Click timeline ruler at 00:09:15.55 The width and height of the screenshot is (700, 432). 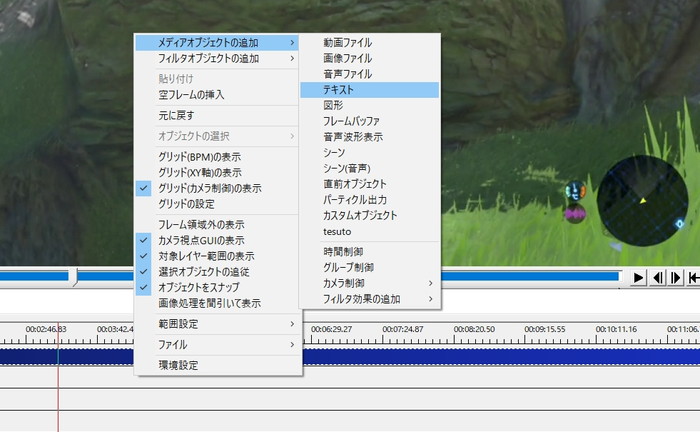tap(545, 329)
